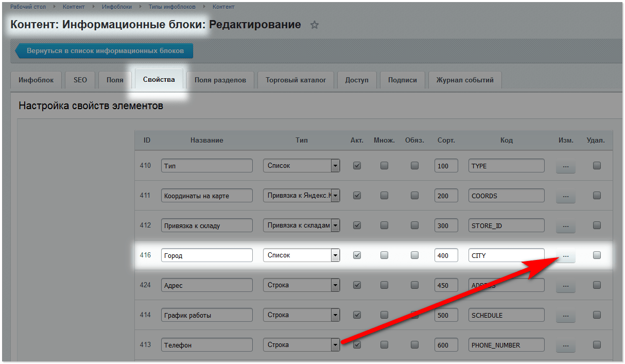This screenshot has width=625, height=364.
Task: Return to the information blocks list
Action: click(x=104, y=51)
